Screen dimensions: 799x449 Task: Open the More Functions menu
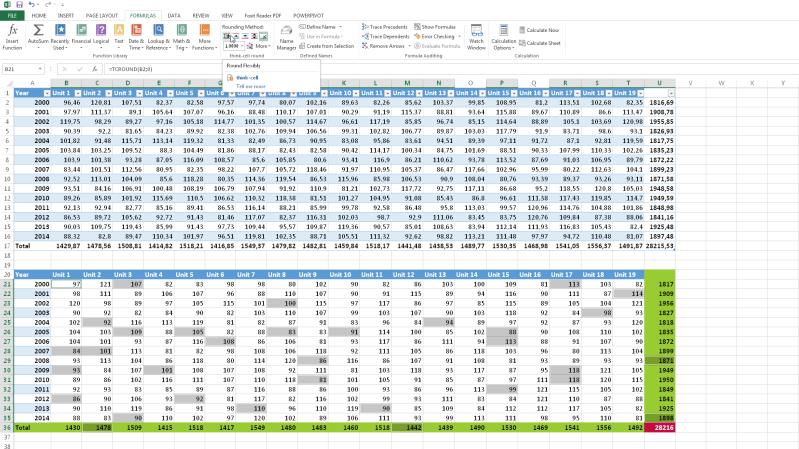tap(204, 37)
